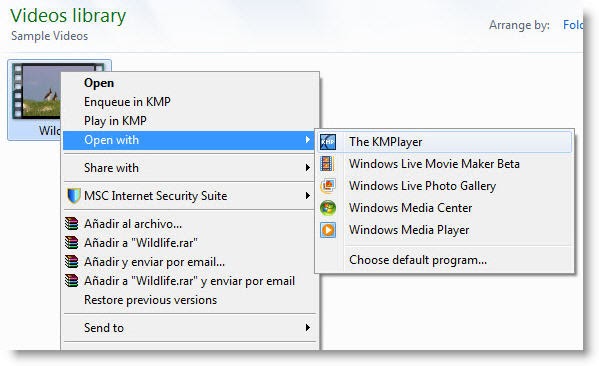Viewport: 599px width, 366px height.
Task: Click the Windows Media Center icon
Action: point(328,208)
